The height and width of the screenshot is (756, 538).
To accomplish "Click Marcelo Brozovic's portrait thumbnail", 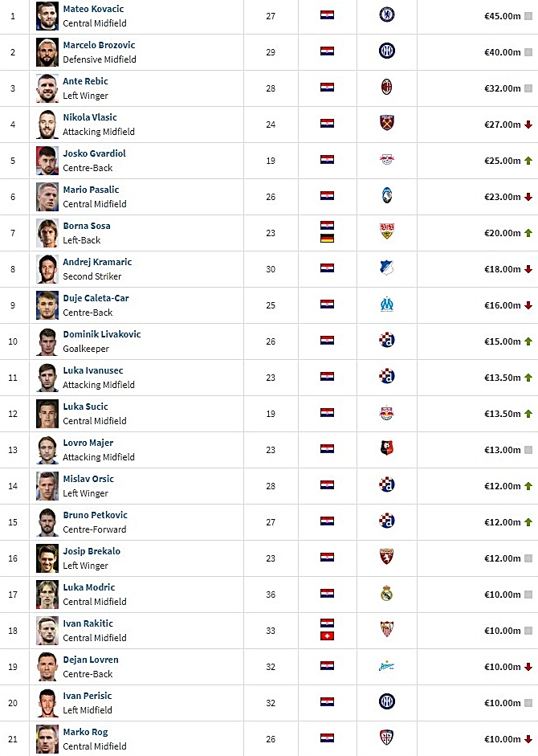I will (x=47, y=52).
